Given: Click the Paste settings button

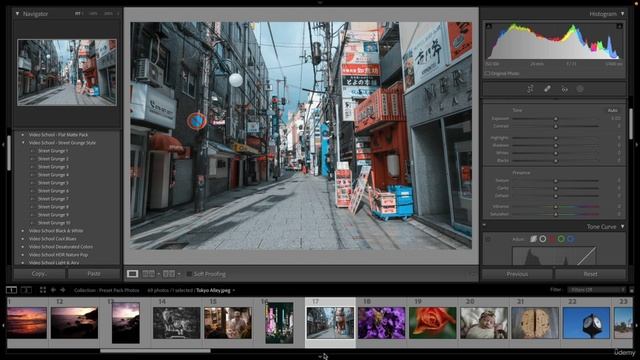Looking at the screenshot, I should [94, 274].
